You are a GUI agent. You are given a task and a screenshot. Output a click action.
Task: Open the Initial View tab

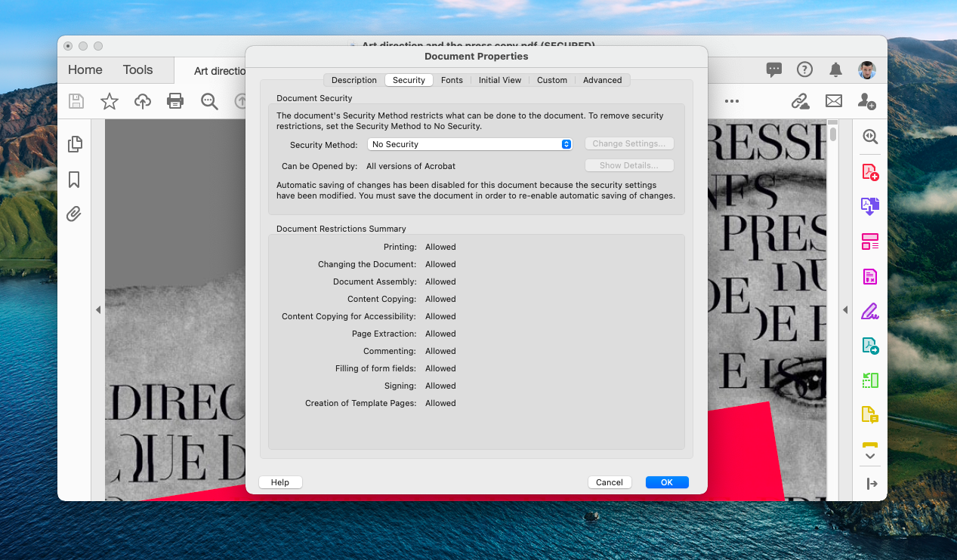point(500,80)
